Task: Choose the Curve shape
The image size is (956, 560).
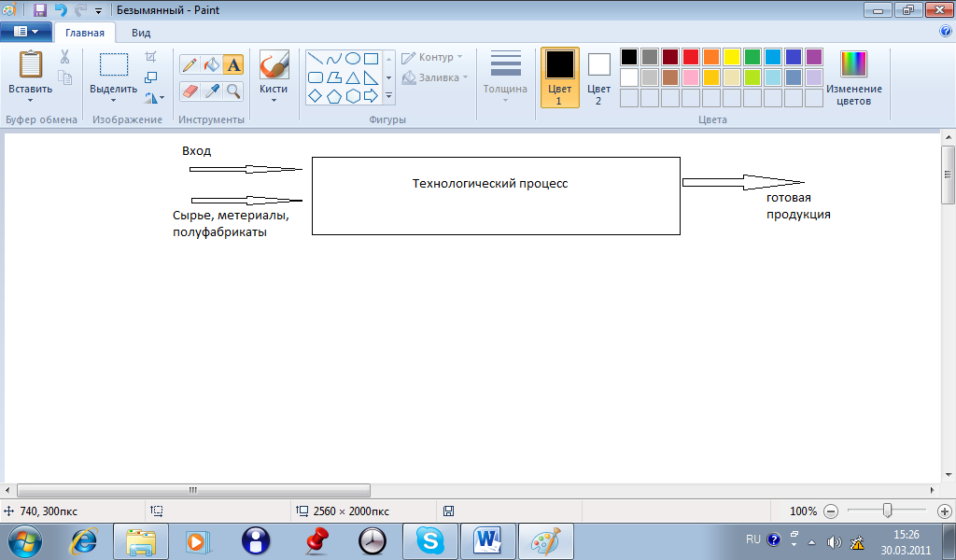Action: pyautogui.click(x=334, y=59)
